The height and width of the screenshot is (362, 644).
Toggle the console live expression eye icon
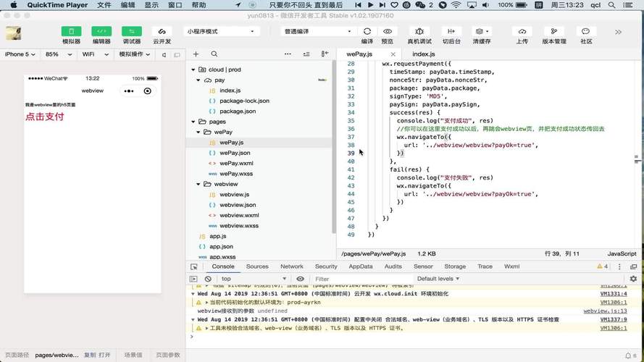click(x=300, y=279)
